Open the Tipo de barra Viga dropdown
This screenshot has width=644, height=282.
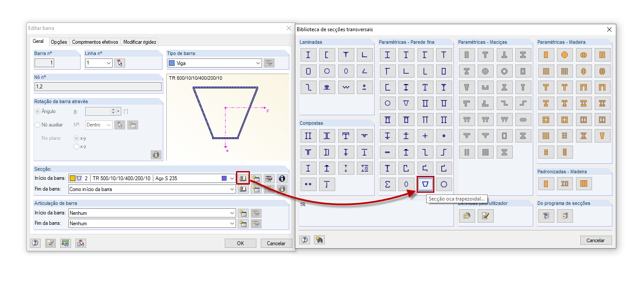coord(259,63)
